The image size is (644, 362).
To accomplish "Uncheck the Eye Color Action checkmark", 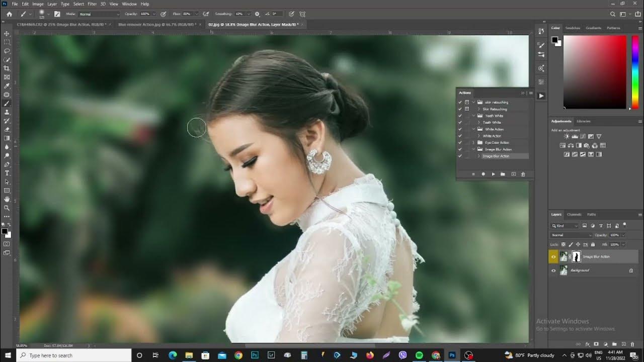I will [x=460, y=142].
